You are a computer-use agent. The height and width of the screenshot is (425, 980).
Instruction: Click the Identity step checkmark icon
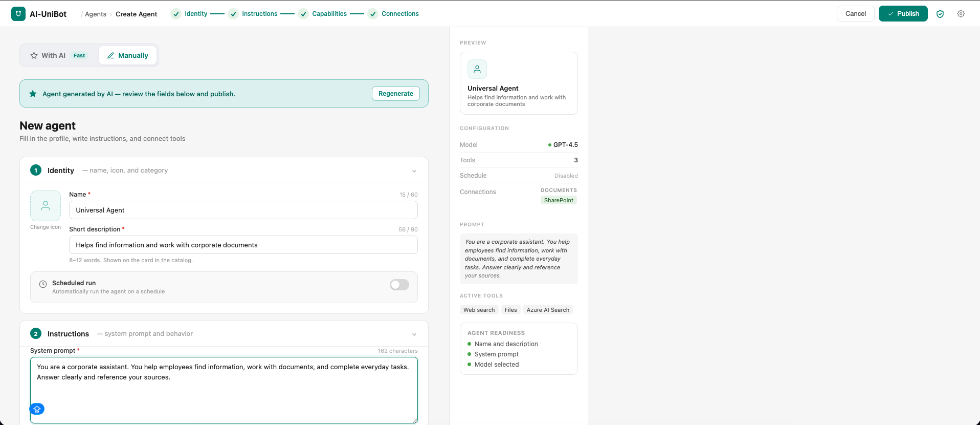coord(176,14)
